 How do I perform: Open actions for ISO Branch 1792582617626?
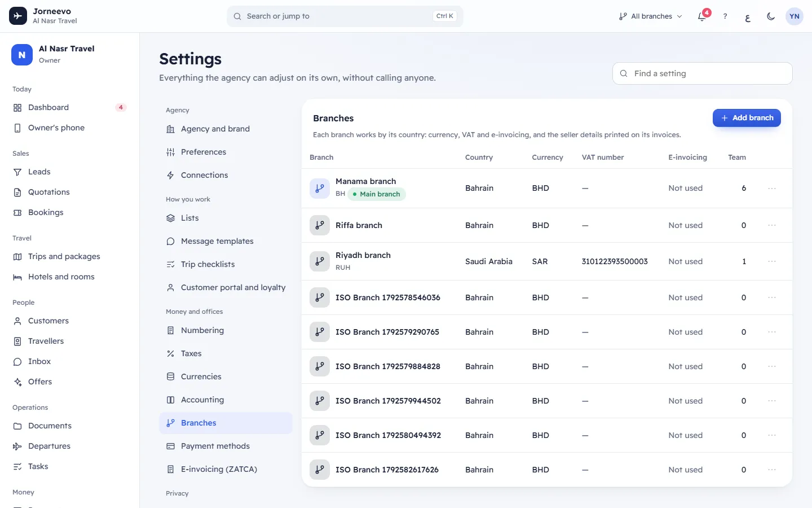(x=772, y=470)
